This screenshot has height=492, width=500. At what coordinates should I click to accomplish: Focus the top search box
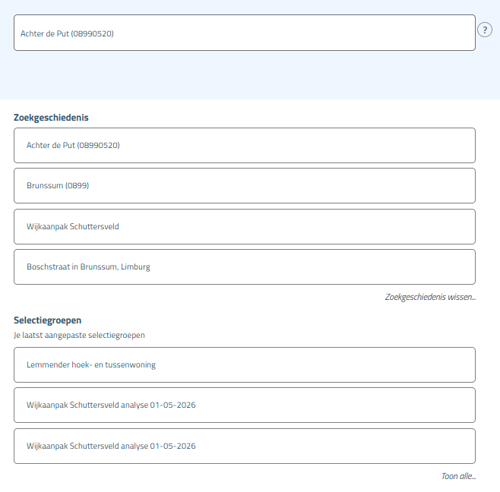(x=244, y=33)
